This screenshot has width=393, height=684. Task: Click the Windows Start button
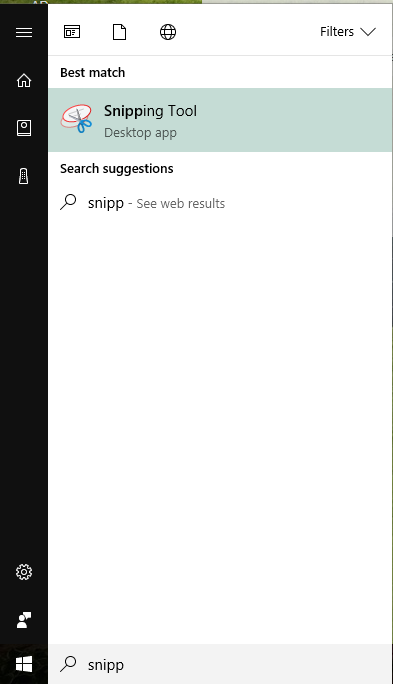pos(24,664)
